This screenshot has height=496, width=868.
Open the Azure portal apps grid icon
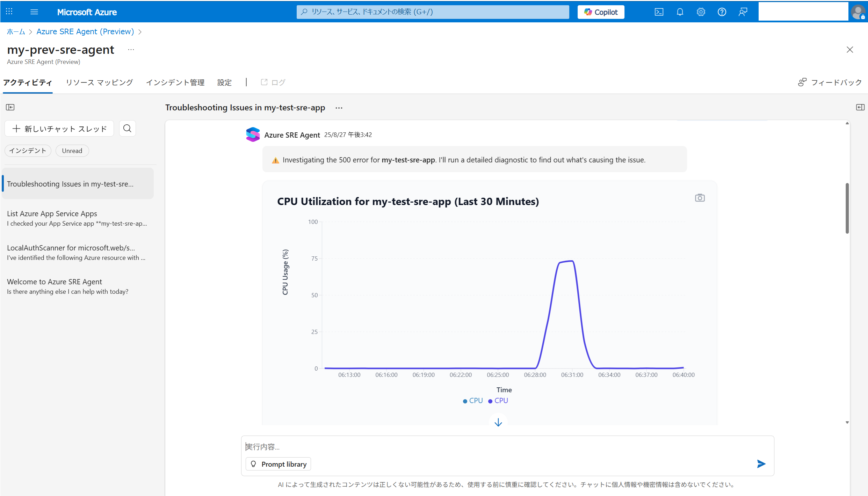(x=9, y=12)
